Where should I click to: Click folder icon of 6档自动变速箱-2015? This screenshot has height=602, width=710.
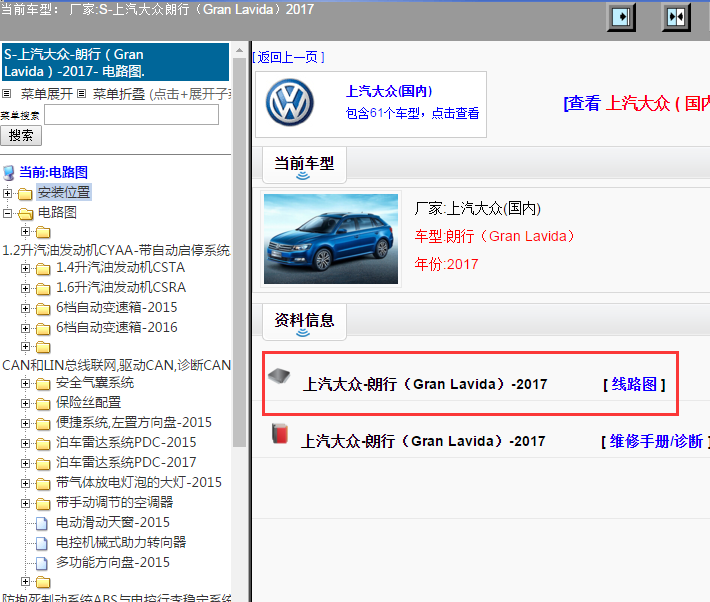(43, 308)
